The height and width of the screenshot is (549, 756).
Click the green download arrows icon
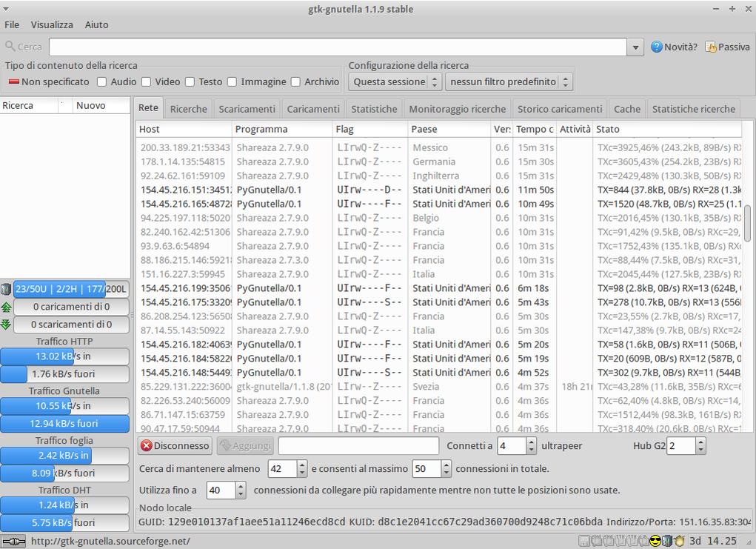[x=6, y=325]
